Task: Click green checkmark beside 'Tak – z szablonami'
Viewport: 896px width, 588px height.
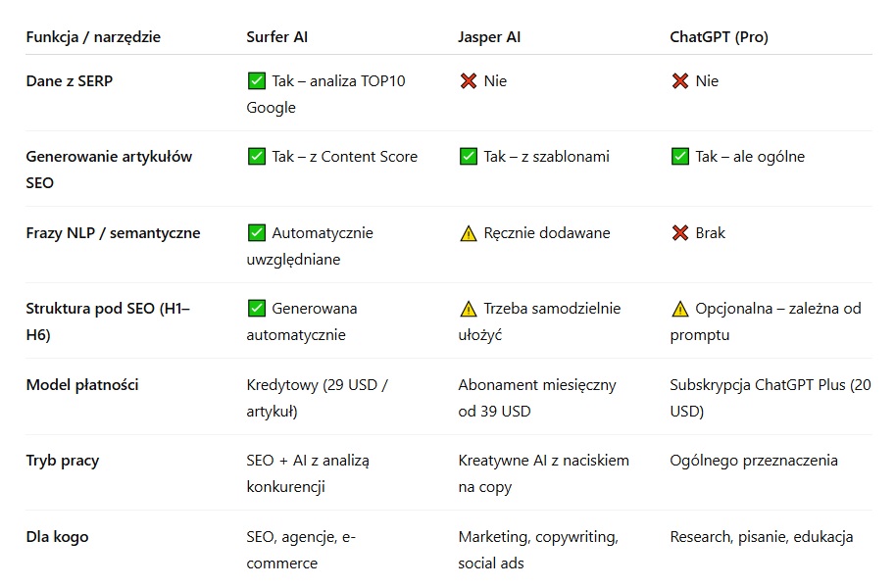Action: point(468,157)
